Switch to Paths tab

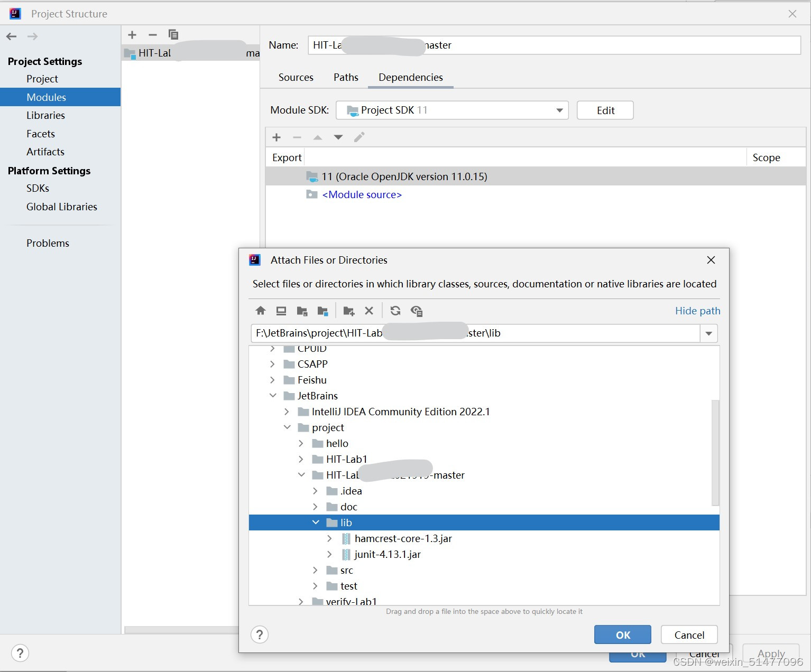point(346,77)
